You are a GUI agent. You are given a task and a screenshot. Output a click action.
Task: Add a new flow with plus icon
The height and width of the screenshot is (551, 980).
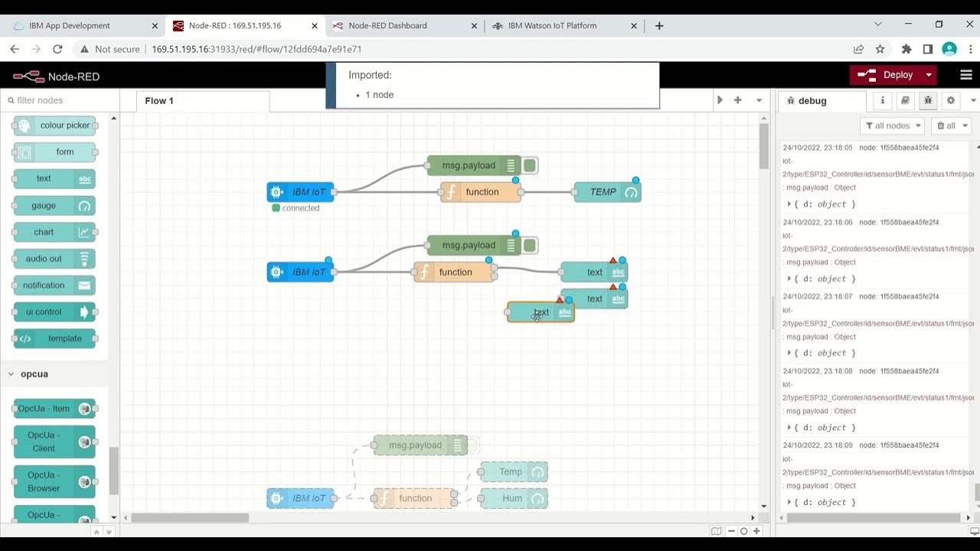[738, 100]
